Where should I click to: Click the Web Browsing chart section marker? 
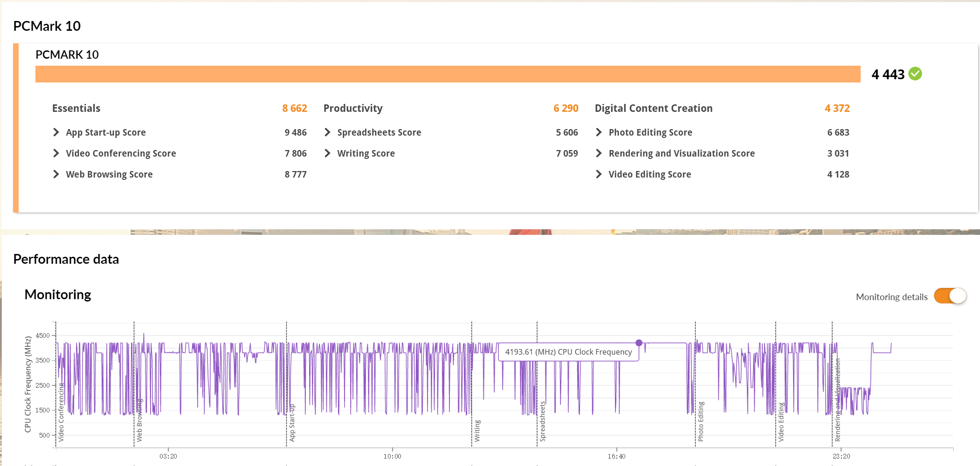click(139, 420)
